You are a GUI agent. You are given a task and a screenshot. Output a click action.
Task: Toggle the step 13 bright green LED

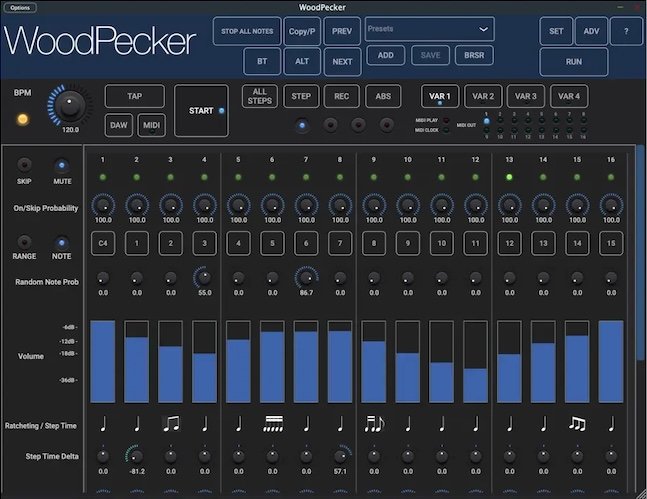(510, 177)
